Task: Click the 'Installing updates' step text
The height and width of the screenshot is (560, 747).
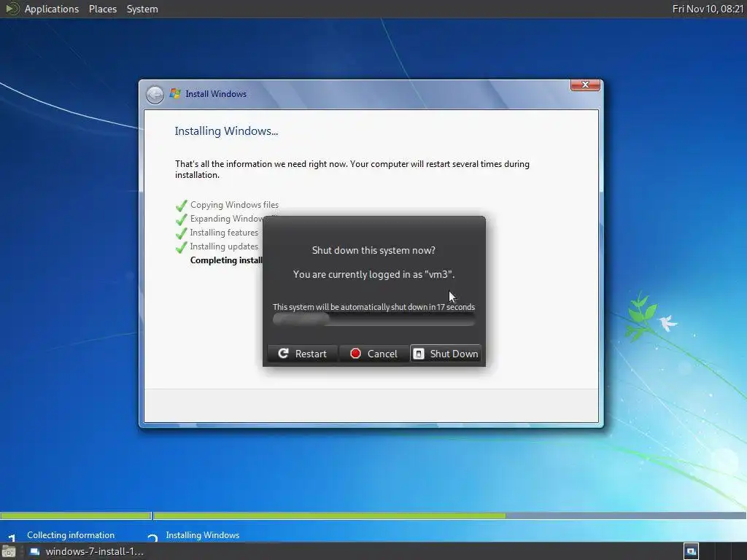Action: pyautogui.click(x=224, y=246)
